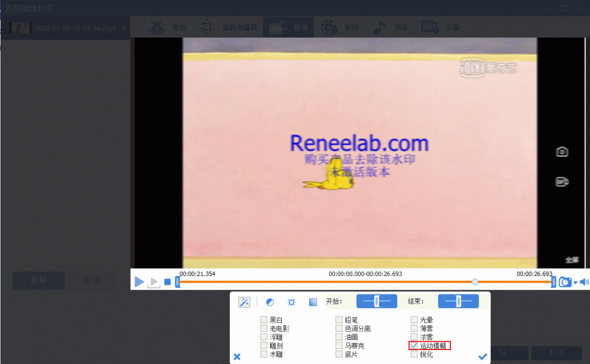The height and width of the screenshot is (364, 590).
Task: Enable the 浓雾 heavy fog effect
Action: [x=414, y=337]
